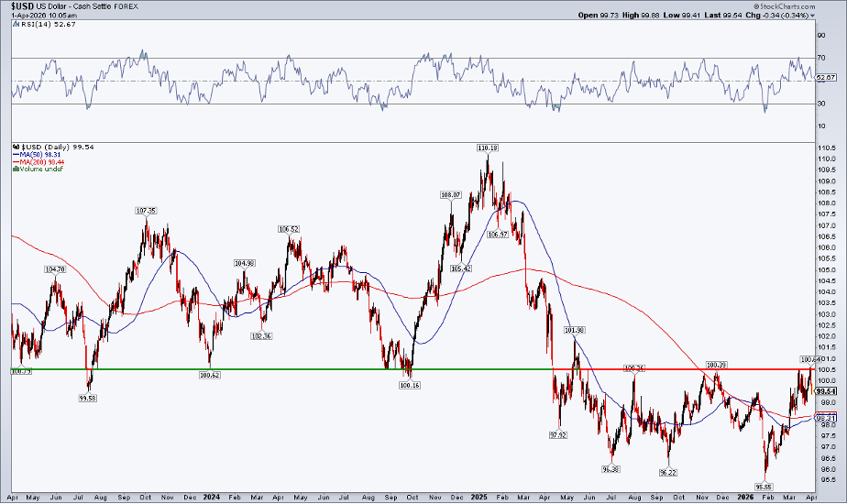Click the 106.52 peak price label
Image resolution: width=847 pixels, height=504 pixels.
tap(289, 229)
